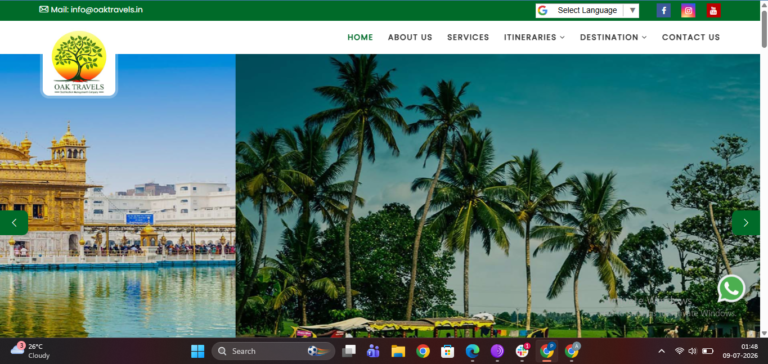Image resolution: width=768 pixels, height=364 pixels.
Task: Open Microsoft Store from taskbar
Action: pyautogui.click(x=447, y=351)
